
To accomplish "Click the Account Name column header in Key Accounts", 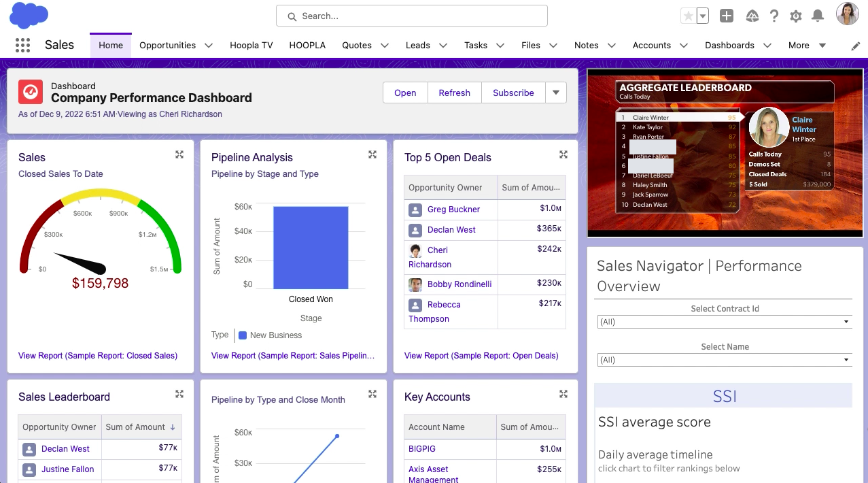I will click(x=450, y=427).
